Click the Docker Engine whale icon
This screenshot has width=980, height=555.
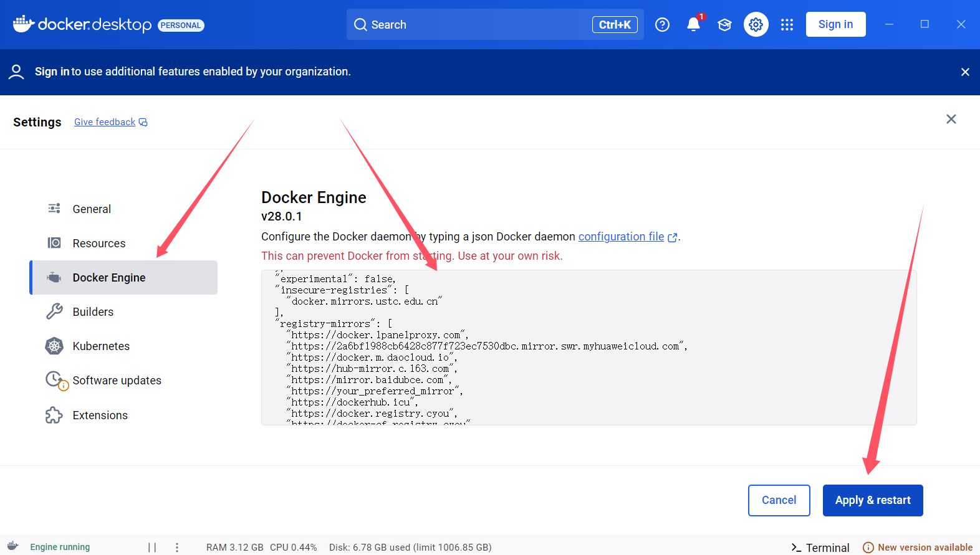[x=54, y=277]
